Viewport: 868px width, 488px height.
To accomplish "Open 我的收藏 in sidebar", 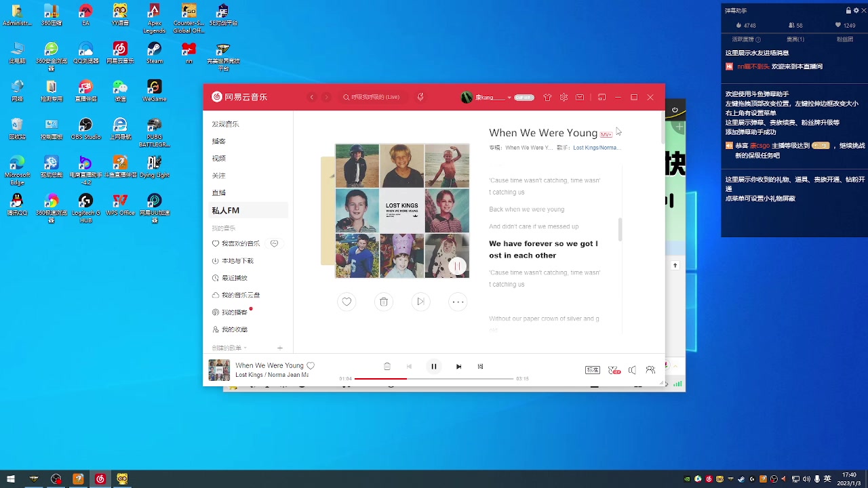I will click(230, 329).
